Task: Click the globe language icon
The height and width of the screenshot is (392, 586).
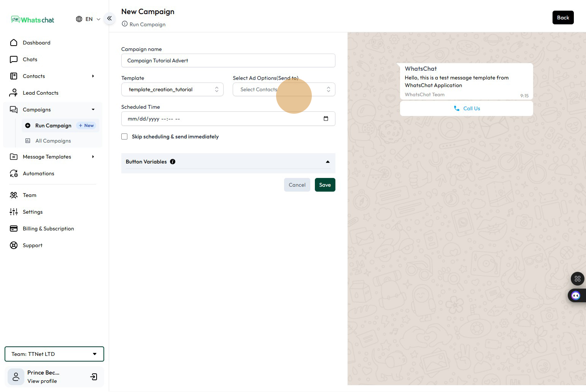Action: pyautogui.click(x=79, y=19)
